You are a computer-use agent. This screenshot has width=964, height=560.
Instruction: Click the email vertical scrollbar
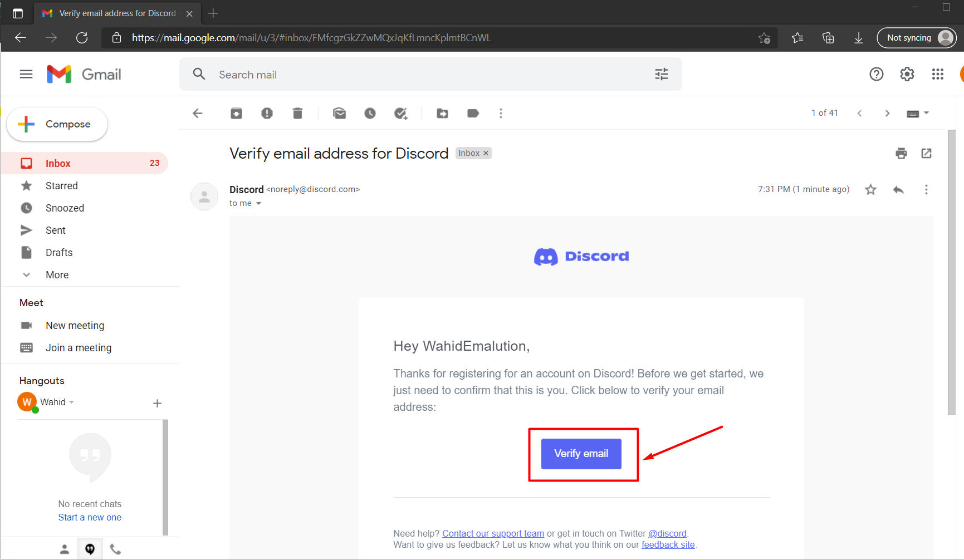pos(952,272)
